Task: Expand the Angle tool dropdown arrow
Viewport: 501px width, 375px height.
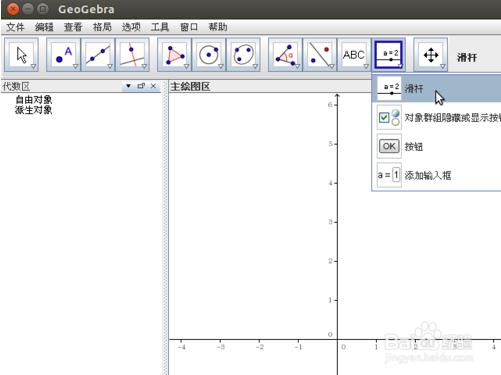Action: point(297,66)
